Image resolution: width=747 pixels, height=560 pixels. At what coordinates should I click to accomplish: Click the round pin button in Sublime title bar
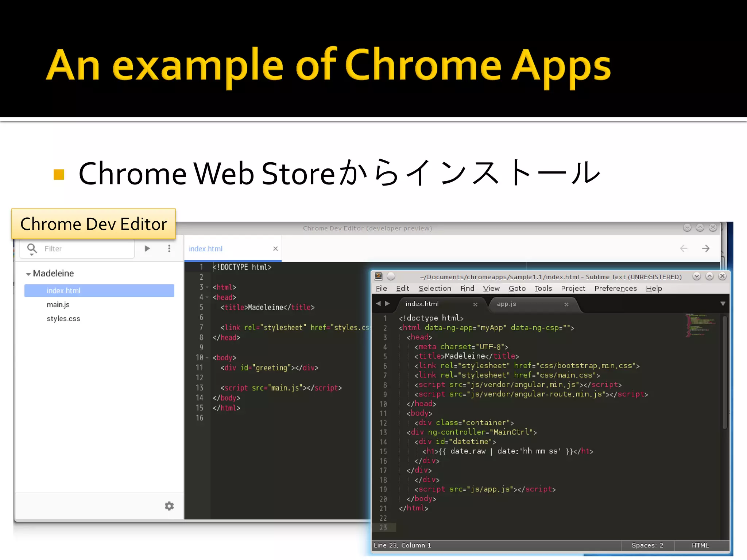coord(391,276)
